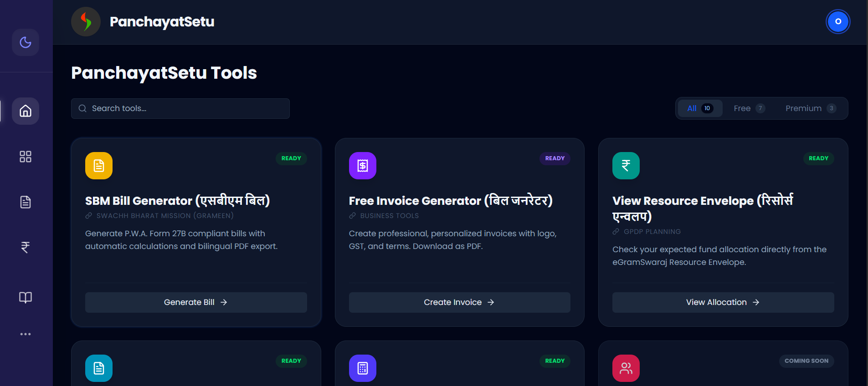Viewport: 868px width, 386px height.
Task: Click the Free Invoice Generator purple icon
Action: point(362,165)
